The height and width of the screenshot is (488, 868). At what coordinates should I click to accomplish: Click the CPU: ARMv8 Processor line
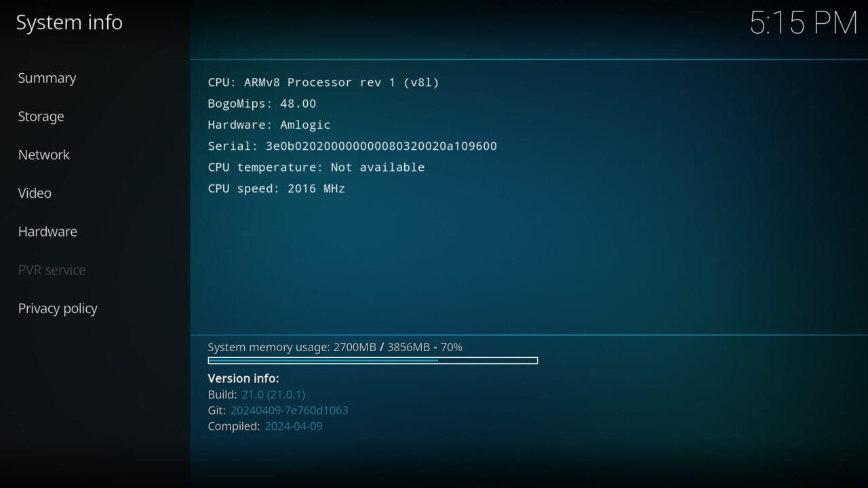[323, 83]
